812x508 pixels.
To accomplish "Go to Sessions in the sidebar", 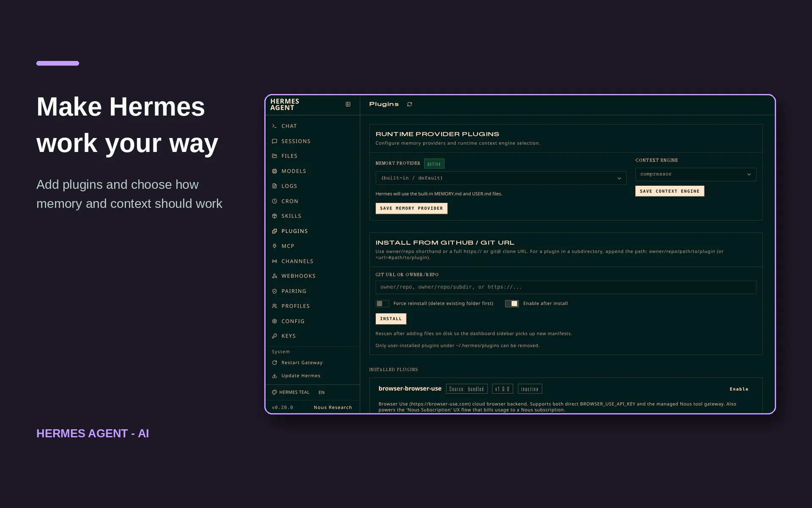I will [x=296, y=141].
